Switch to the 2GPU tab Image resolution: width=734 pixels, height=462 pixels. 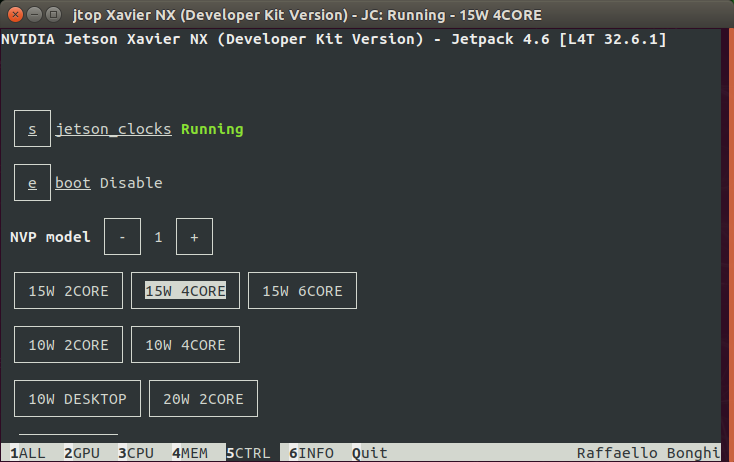pyautogui.click(x=82, y=453)
